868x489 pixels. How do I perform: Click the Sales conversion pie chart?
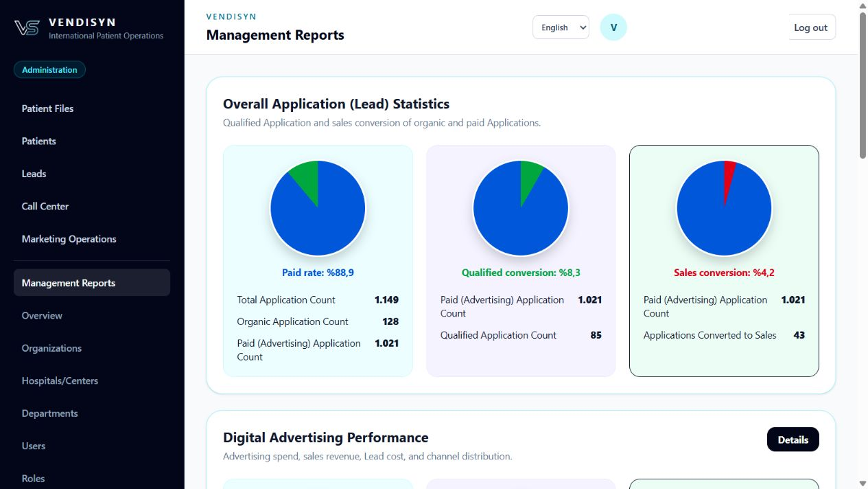click(x=724, y=207)
